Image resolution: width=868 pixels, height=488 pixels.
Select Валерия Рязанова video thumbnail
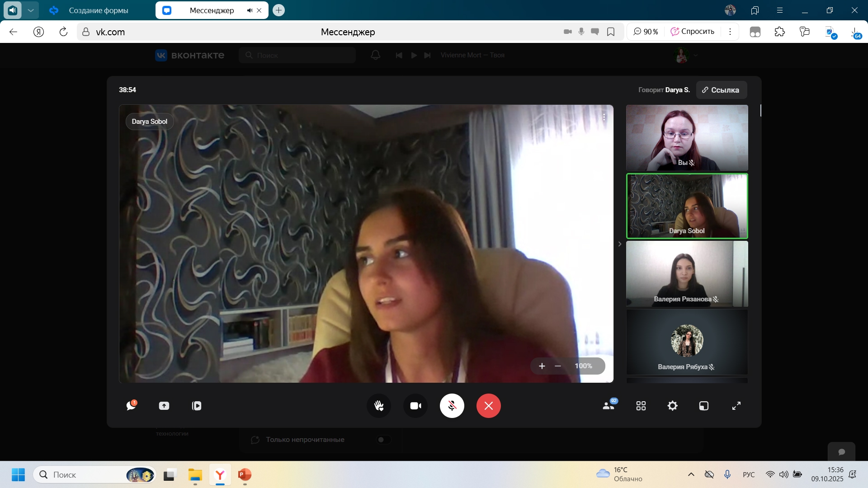coord(687,274)
